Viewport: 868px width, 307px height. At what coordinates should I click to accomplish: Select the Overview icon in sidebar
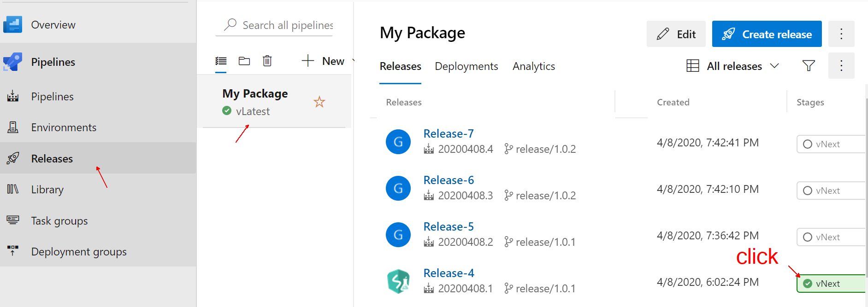tap(13, 24)
